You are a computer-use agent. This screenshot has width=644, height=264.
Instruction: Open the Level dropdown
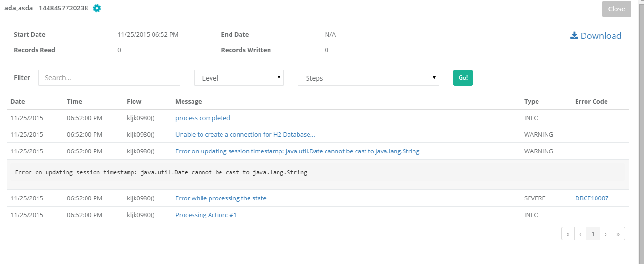click(239, 78)
